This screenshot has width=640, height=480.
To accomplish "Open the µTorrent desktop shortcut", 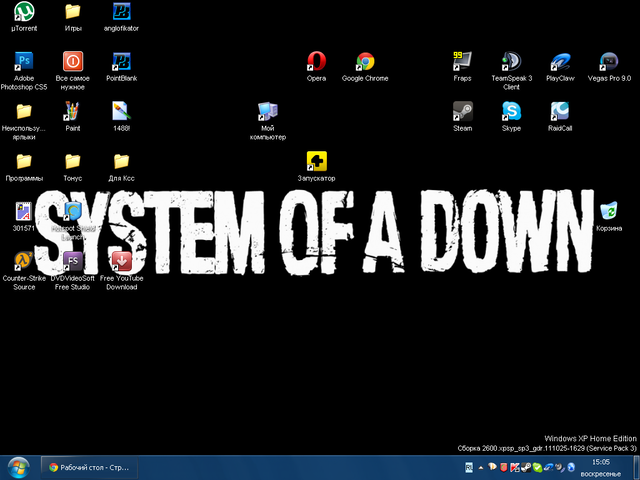I will pos(24,12).
